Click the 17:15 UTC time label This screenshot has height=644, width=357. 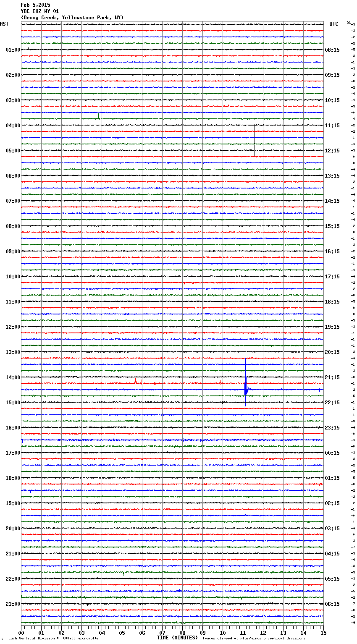click(332, 277)
